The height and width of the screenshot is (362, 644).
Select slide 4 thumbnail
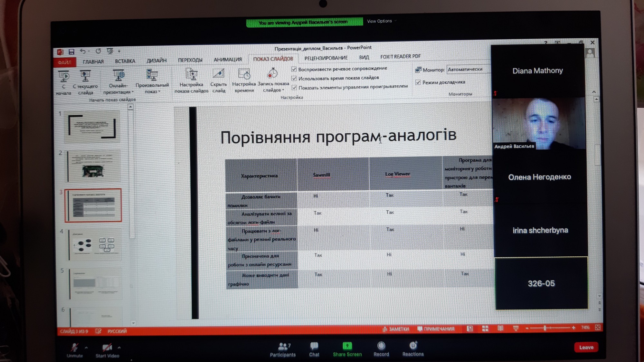[x=95, y=244]
